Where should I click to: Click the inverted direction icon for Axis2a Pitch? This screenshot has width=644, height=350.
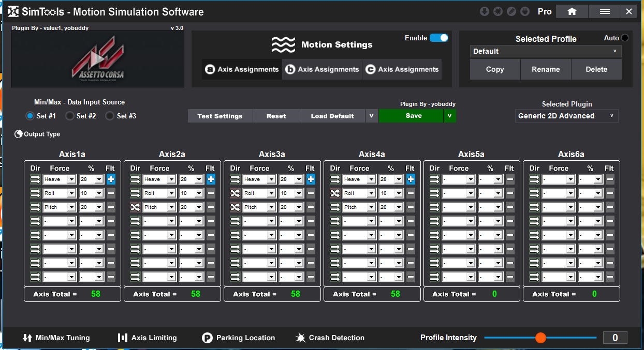135,207
